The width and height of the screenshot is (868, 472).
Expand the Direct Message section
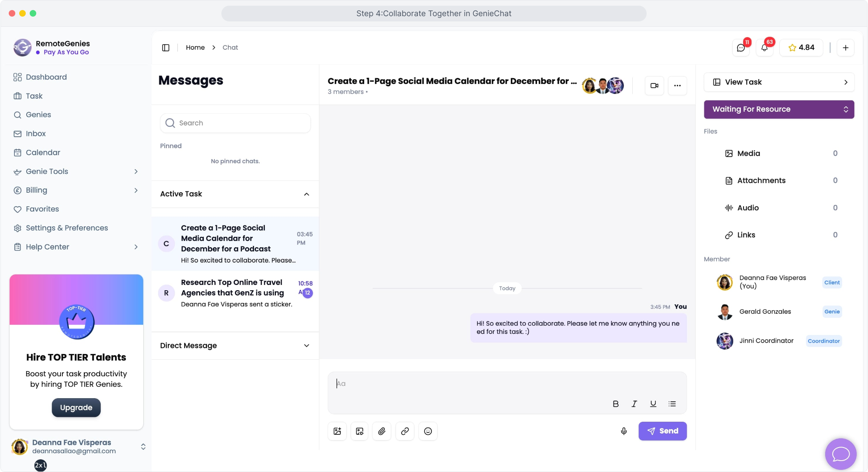[x=307, y=346]
